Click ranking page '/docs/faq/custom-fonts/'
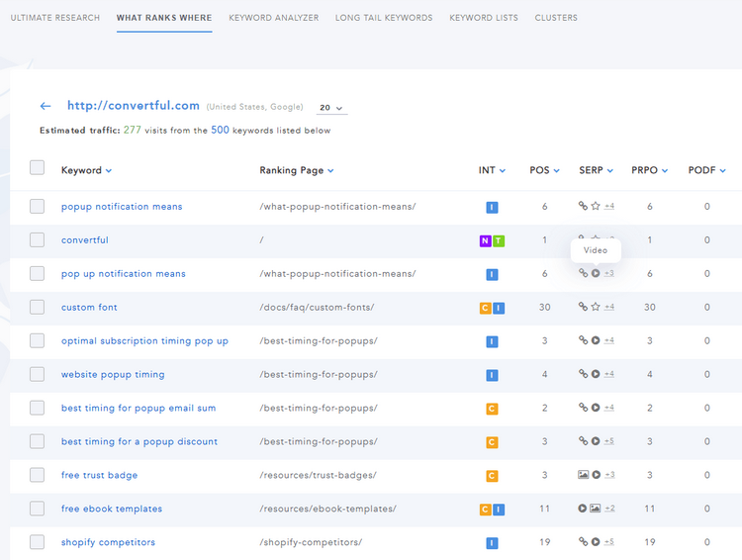 (317, 308)
